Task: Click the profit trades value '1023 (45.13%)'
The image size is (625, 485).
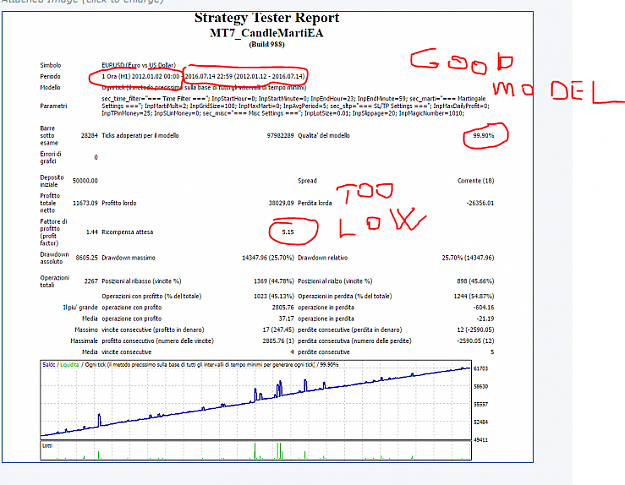Action: click(274, 296)
